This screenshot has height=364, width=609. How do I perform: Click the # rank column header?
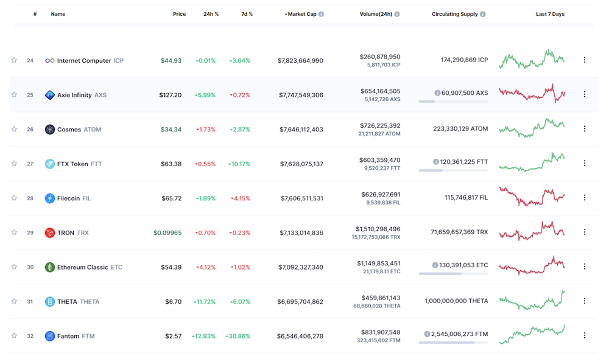coord(35,14)
